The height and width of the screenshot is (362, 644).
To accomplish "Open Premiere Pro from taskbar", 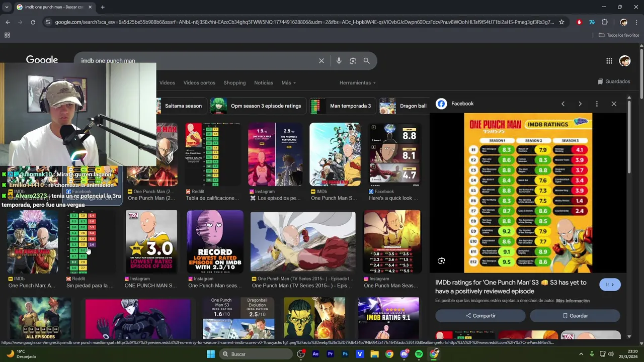I will coord(331,354).
